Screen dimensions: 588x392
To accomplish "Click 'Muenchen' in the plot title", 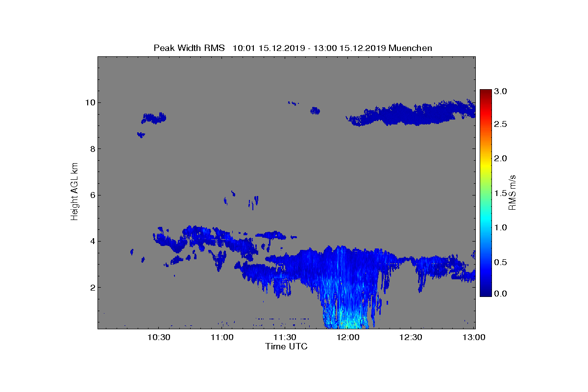I will click(x=411, y=48).
